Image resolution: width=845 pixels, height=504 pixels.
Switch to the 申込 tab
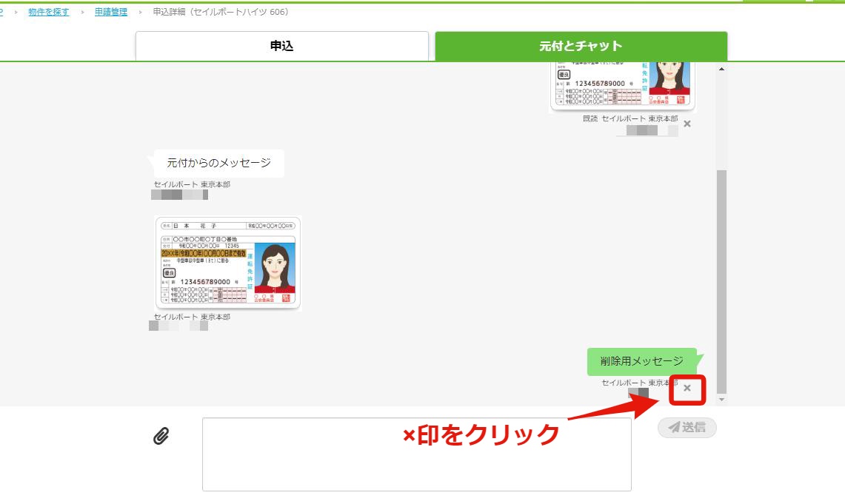[282, 47]
